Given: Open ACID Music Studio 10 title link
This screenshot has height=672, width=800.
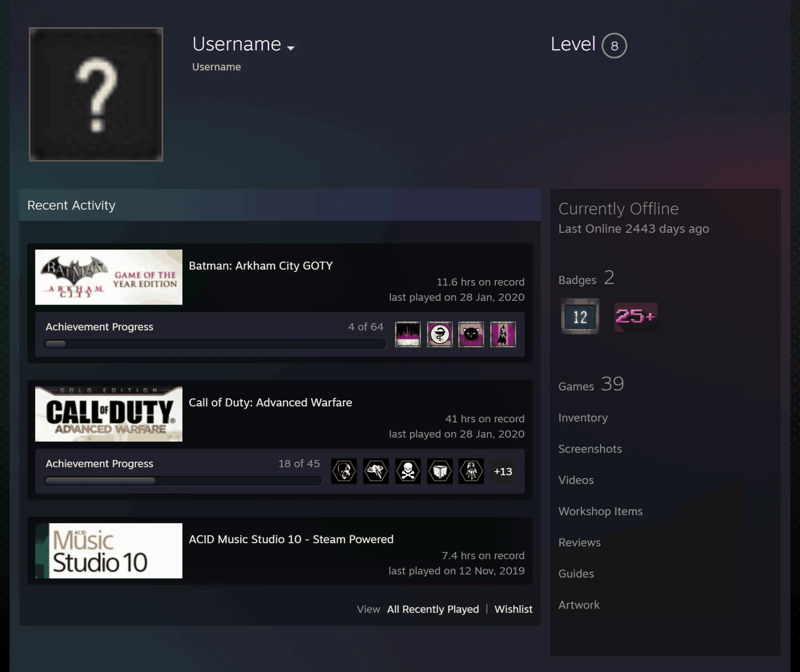Looking at the screenshot, I should click(x=291, y=539).
